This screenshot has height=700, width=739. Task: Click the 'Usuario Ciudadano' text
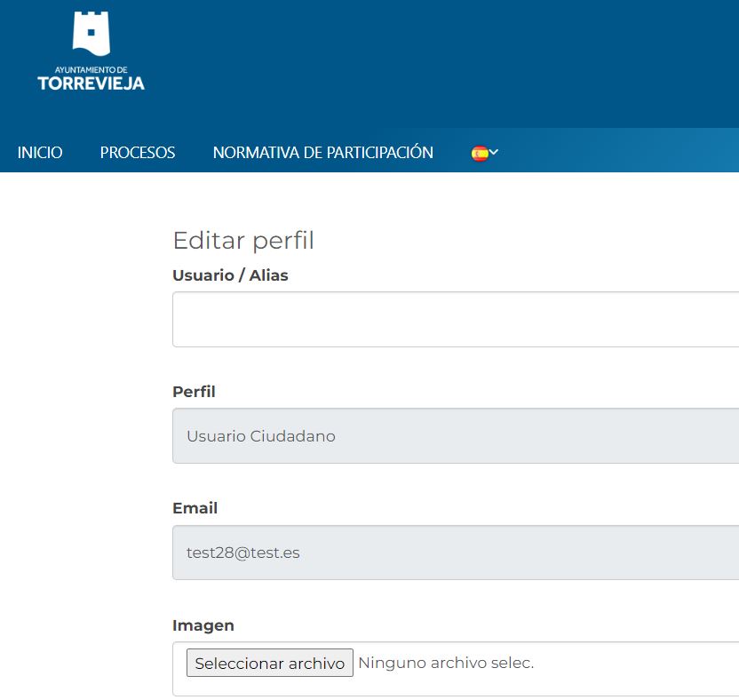pyautogui.click(x=261, y=436)
